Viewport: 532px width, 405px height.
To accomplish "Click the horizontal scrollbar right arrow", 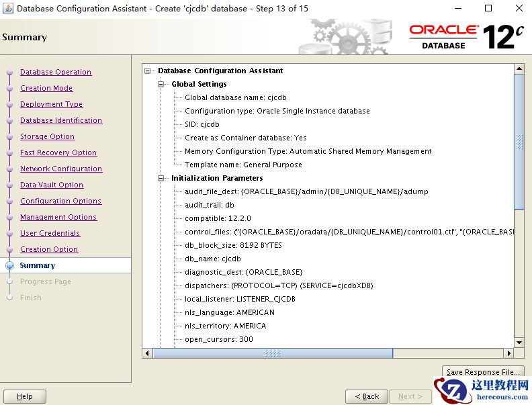I will [x=508, y=353].
